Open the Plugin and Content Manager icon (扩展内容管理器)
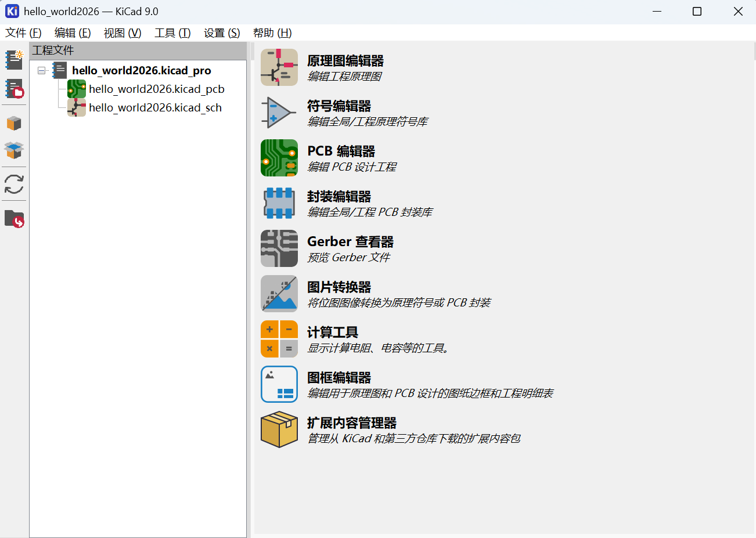 tap(279, 429)
